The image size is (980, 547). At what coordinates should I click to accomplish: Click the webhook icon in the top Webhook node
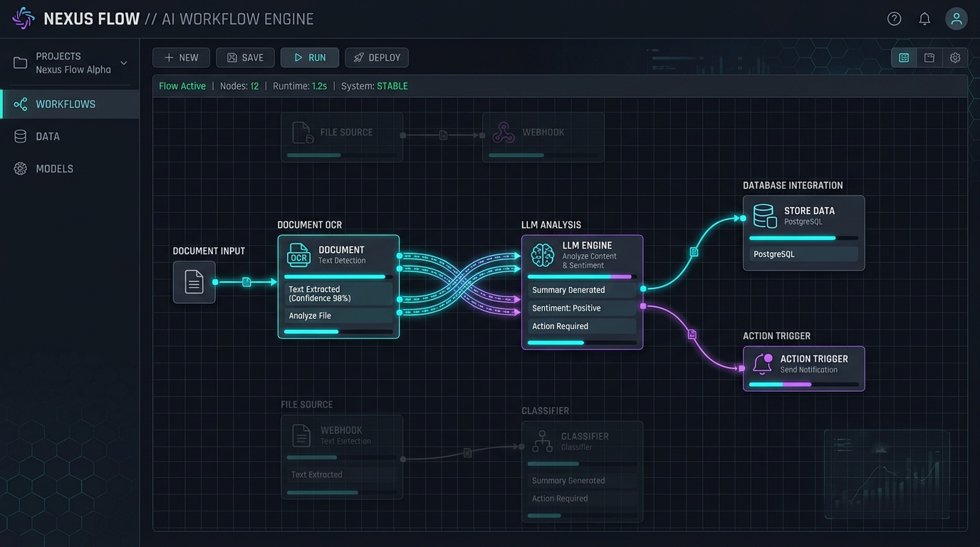tap(504, 132)
